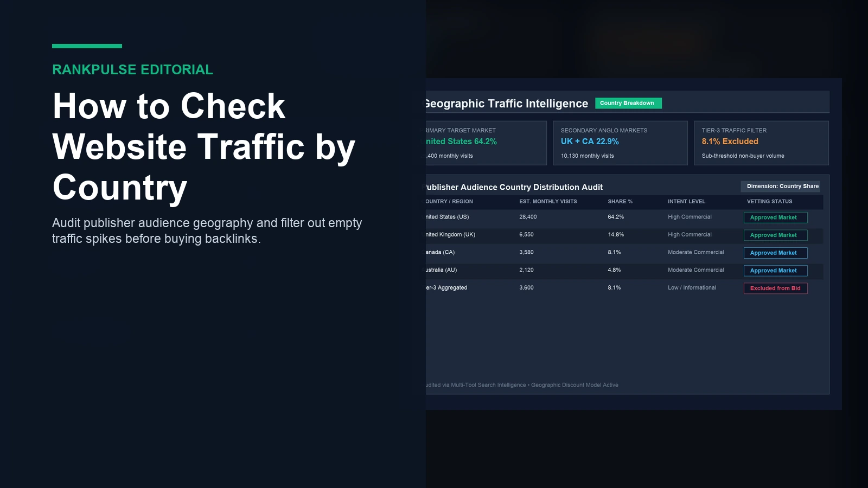Screen dimensions: 868x488
Task: Select Approved Market for United Kingdom row
Action: [775, 235]
